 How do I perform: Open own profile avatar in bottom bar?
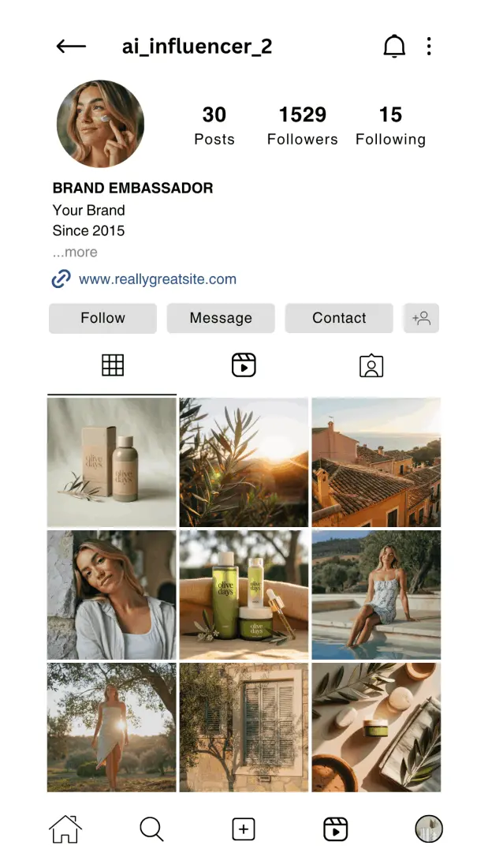(x=429, y=829)
